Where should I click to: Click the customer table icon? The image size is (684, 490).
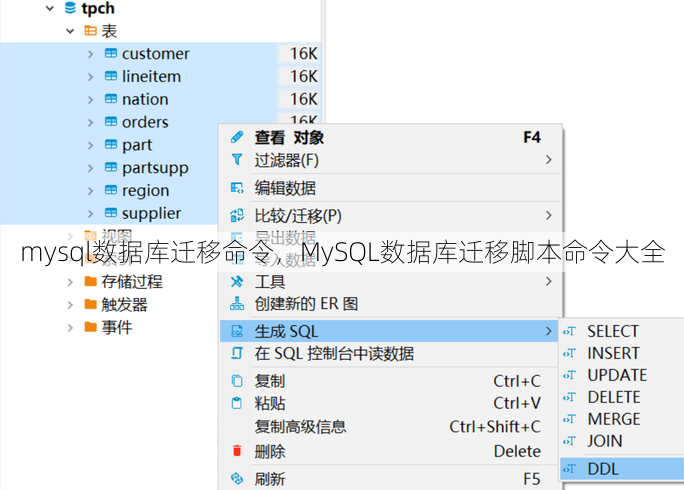(111, 53)
